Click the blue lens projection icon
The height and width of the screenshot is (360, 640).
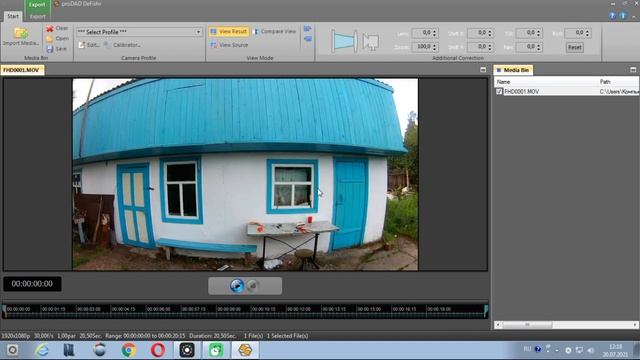click(344, 41)
